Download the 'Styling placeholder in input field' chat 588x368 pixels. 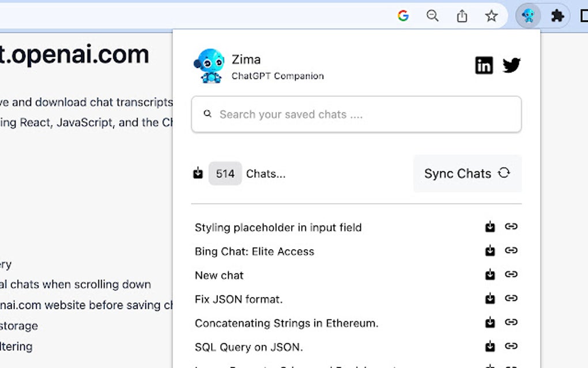coord(490,227)
